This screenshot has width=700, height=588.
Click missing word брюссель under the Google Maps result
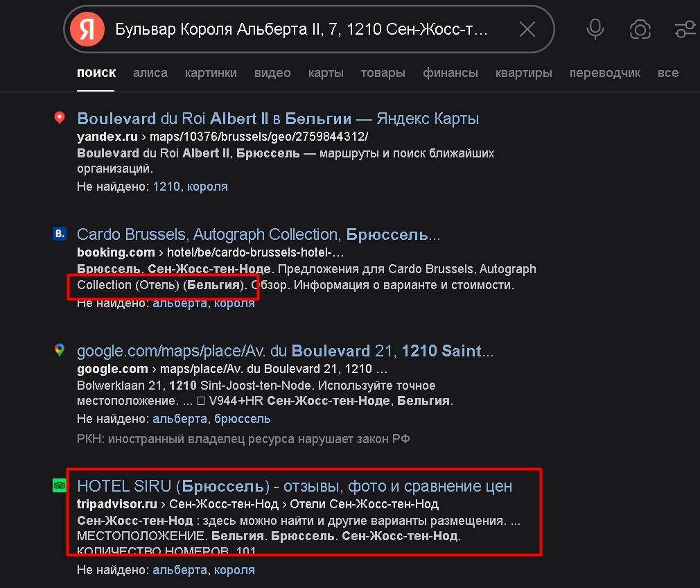click(x=242, y=419)
